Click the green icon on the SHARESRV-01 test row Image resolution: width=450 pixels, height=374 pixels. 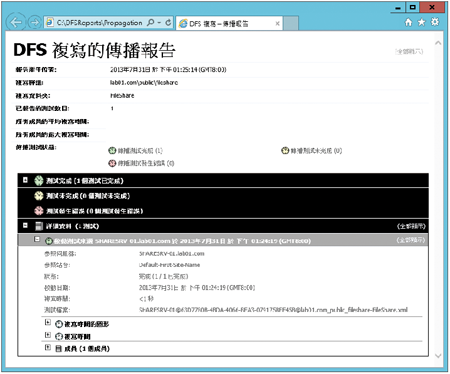(x=49, y=241)
